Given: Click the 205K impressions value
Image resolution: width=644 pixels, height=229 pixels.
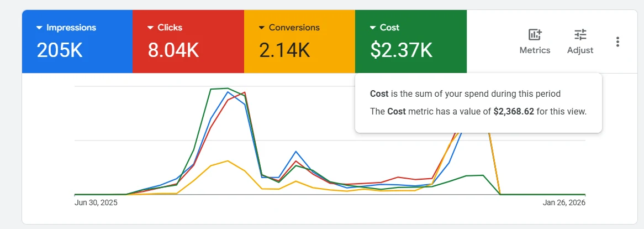Looking at the screenshot, I should click(x=60, y=50).
